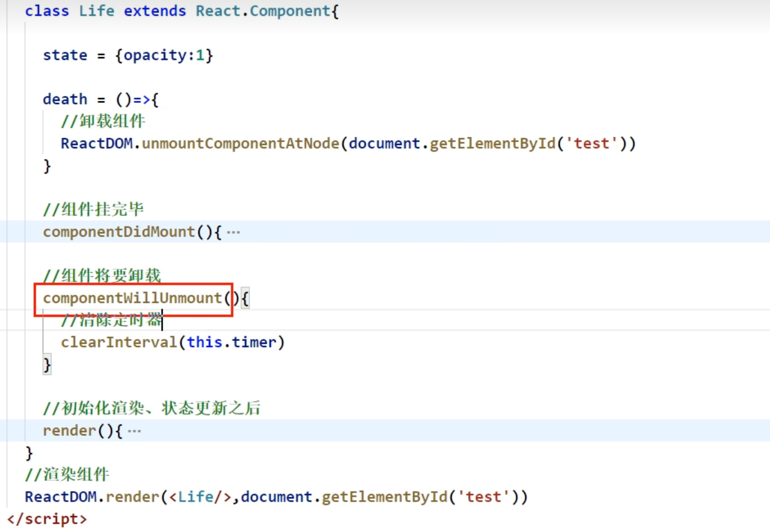
Task: Expand the folded render ellipsis
Action: point(134,431)
